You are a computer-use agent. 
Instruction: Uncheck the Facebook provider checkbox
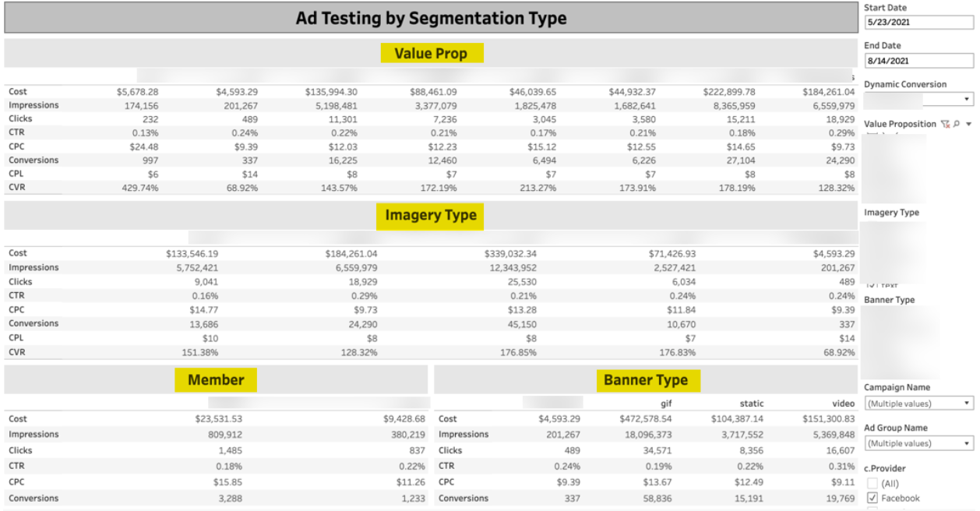(x=872, y=499)
